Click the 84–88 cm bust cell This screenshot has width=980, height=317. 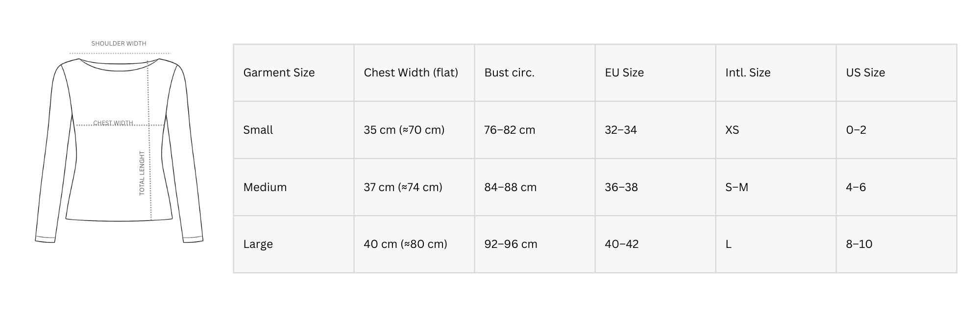(x=510, y=187)
